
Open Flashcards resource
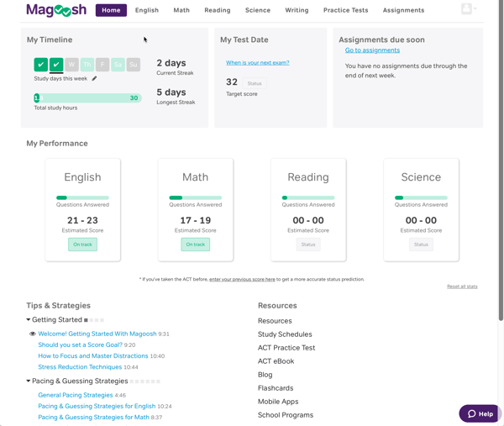click(x=276, y=388)
